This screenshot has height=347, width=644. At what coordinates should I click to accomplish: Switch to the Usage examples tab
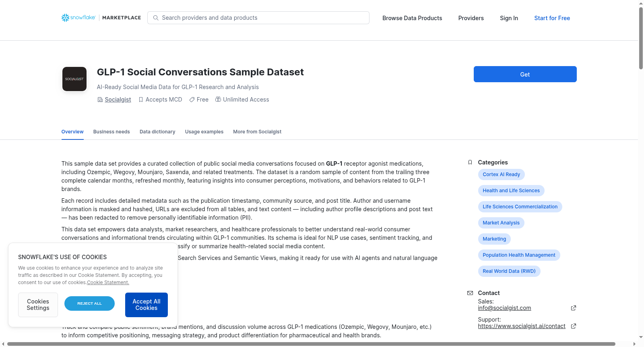[204, 132]
